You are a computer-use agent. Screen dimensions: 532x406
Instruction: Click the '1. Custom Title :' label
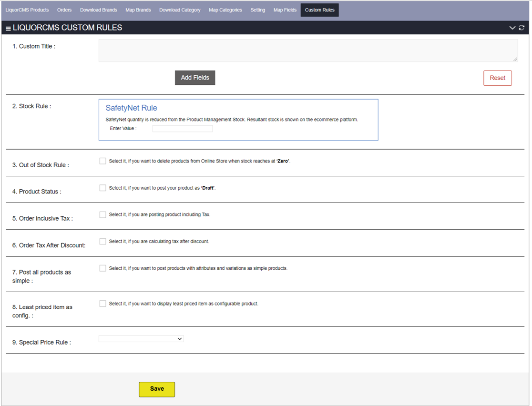[34, 46]
